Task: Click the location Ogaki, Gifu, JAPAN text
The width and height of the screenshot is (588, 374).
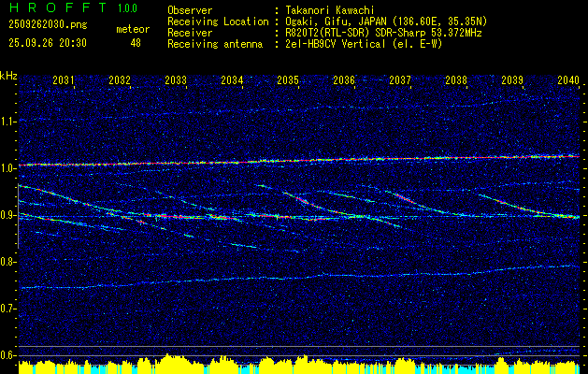Action: pyautogui.click(x=386, y=22)
